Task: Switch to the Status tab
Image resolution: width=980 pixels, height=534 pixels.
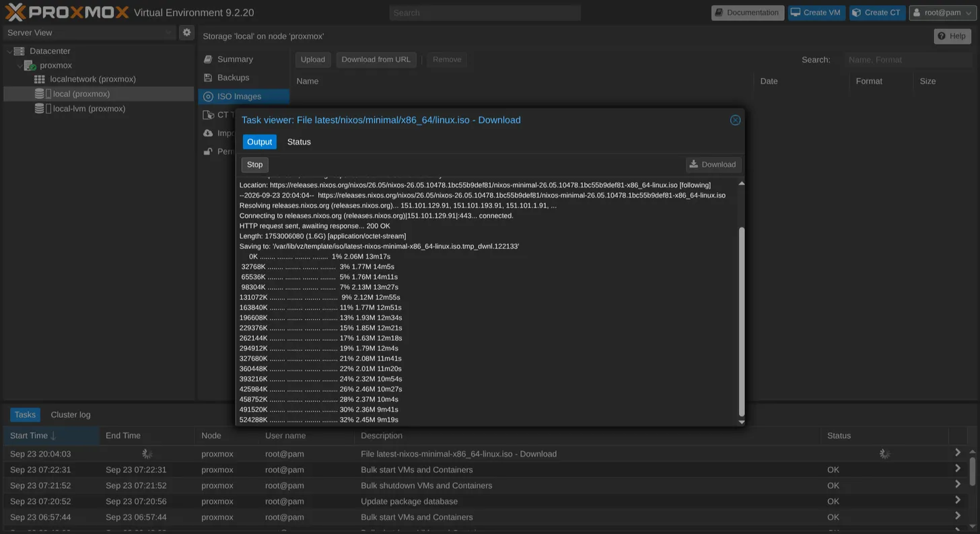Action: click(x=299, y=142)
